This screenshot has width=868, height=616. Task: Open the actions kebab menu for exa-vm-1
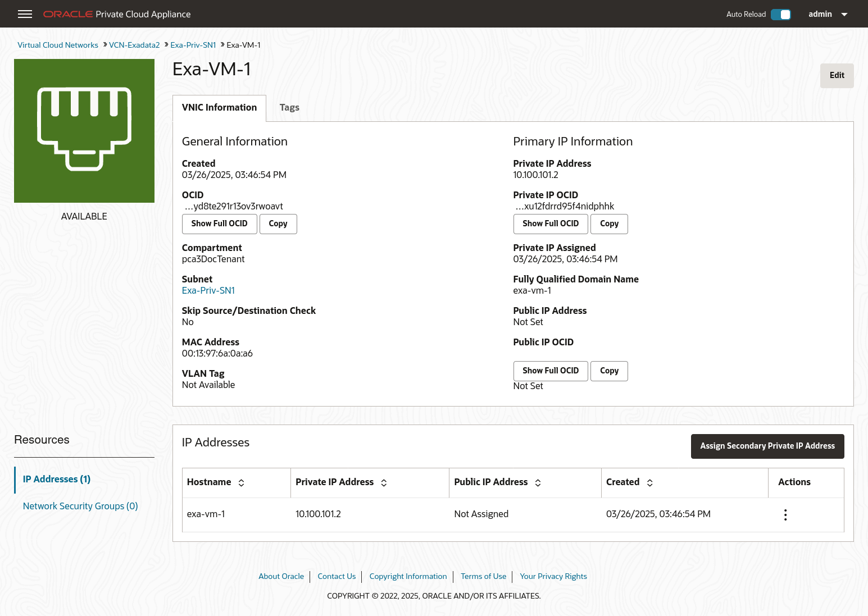(x=785, y=514)
